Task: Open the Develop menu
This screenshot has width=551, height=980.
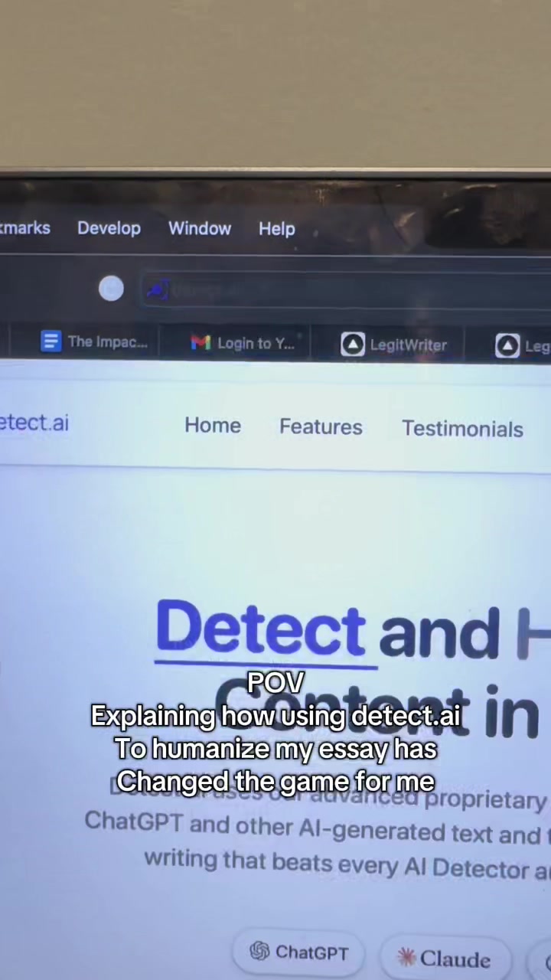Action: coord(109,228)
